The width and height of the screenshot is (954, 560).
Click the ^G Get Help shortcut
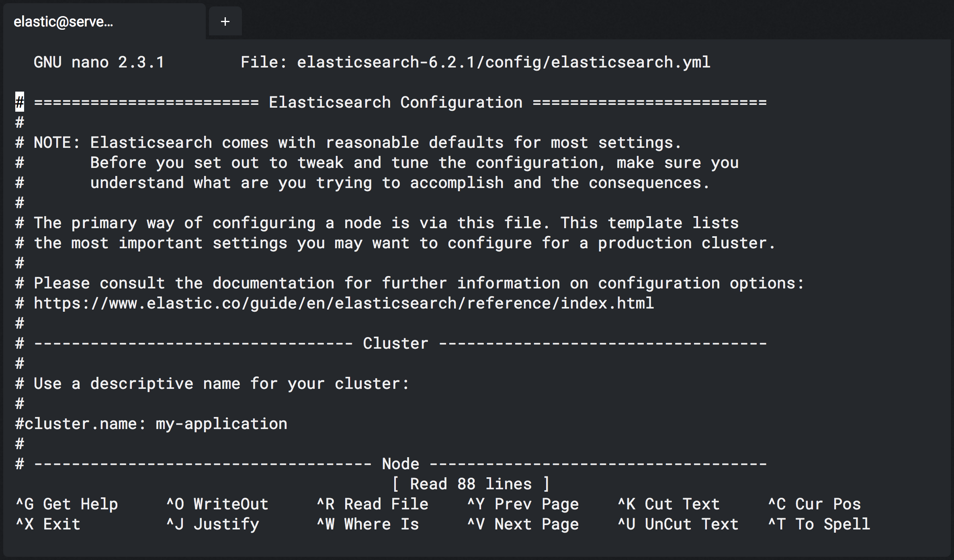click(67, 504)
